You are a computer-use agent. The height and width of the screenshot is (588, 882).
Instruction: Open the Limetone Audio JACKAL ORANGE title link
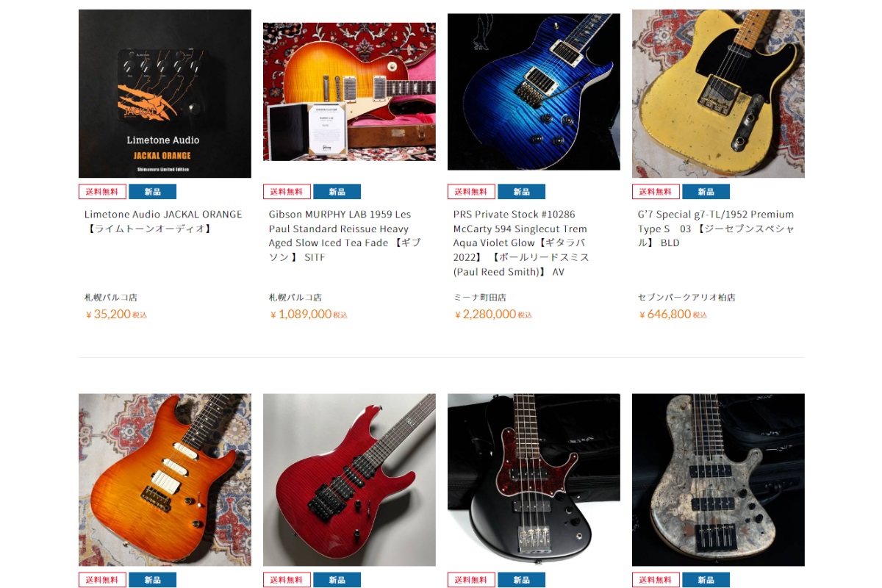tap(163, 221)
